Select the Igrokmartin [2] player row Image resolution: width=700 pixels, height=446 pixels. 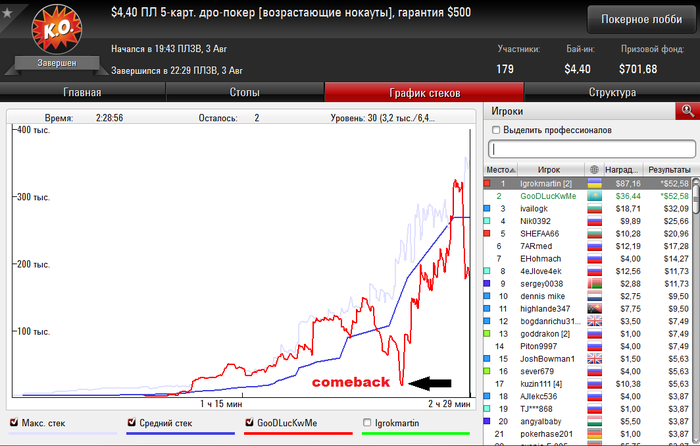click(x=588, y=183)
